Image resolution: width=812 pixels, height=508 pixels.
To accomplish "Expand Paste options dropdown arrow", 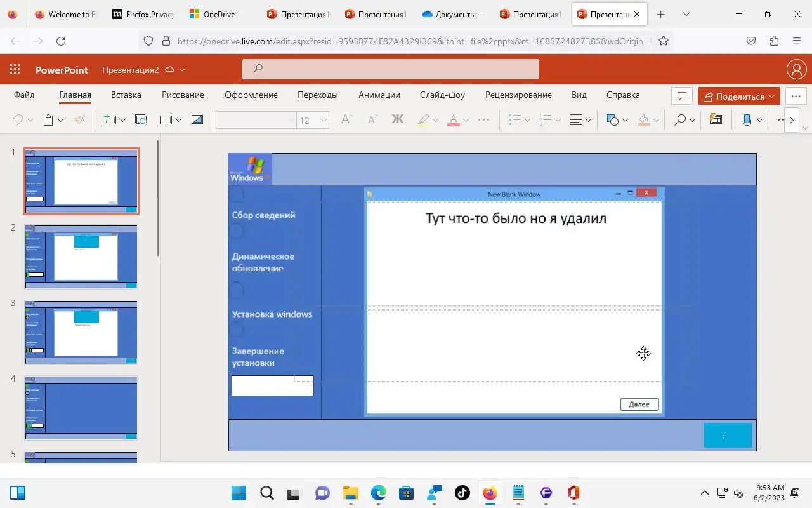I will [60, 120].
